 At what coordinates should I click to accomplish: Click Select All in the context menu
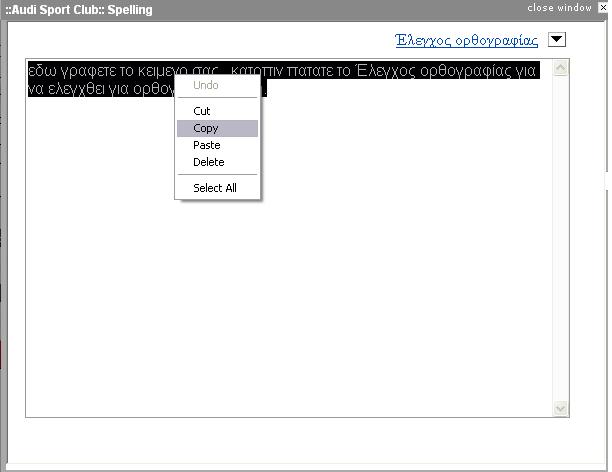(x=215, y=188)
